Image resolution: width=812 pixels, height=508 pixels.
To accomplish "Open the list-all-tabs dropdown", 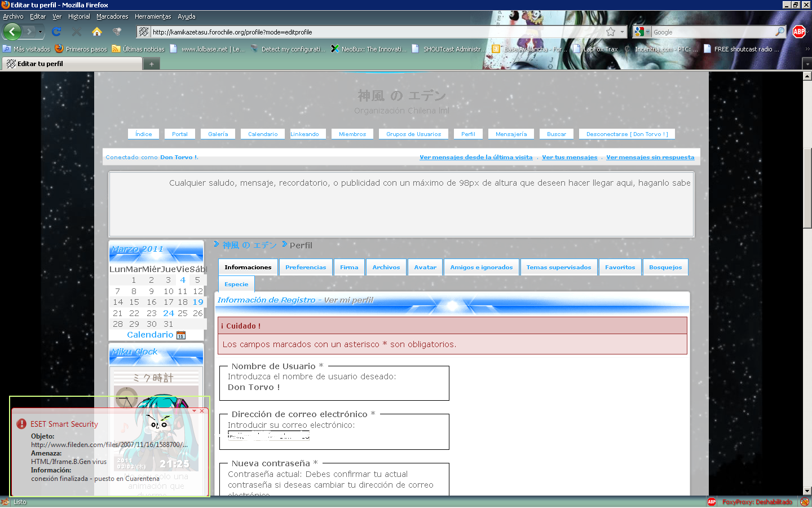I will pos(807,64).
